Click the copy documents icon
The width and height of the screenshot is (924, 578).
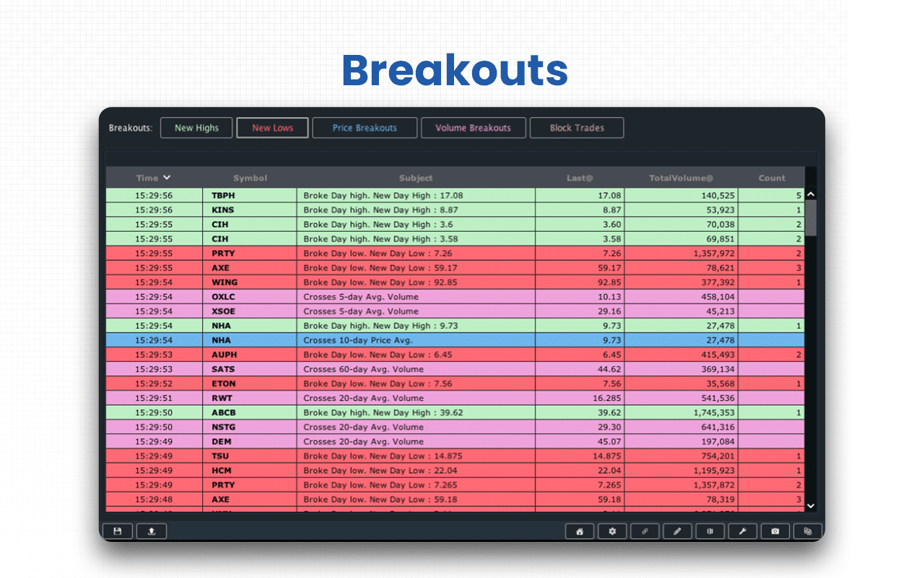pos(808,531)
